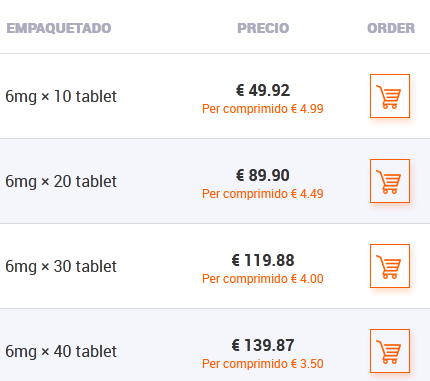
Task: Select the 6mg × 20 tablet label
Action: click(61, 182)
